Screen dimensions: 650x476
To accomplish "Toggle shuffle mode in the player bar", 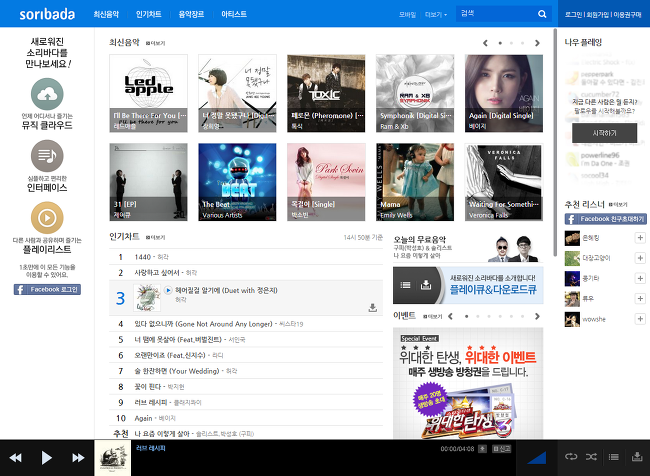I will click(592, 457).
